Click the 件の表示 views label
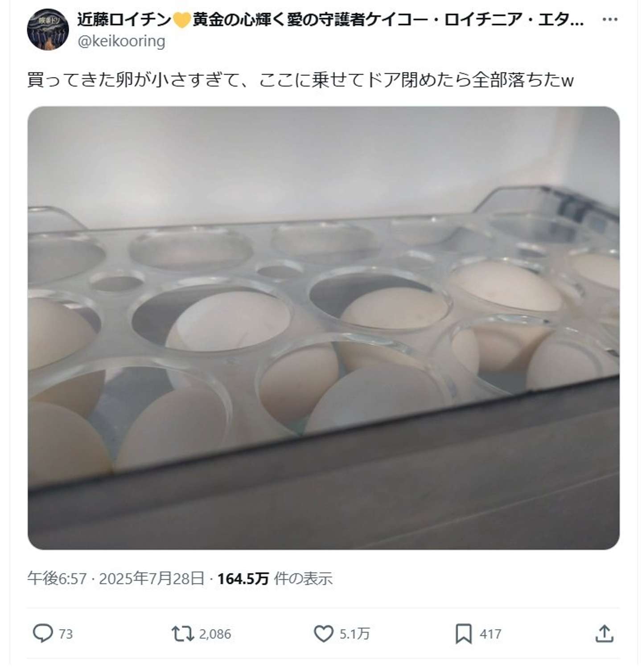This screenshot has height=672, width=642. (x=303, y=578)
